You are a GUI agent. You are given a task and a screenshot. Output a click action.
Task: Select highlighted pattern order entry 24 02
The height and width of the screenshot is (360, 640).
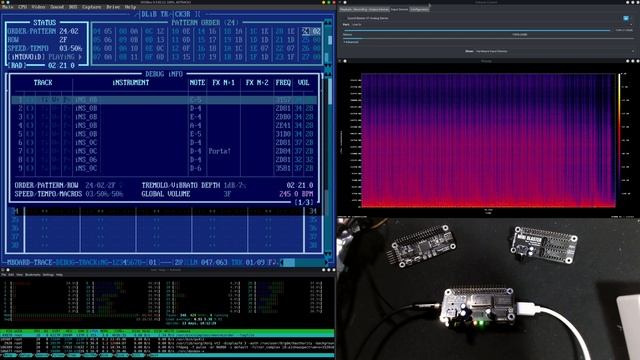click(311, 31)
